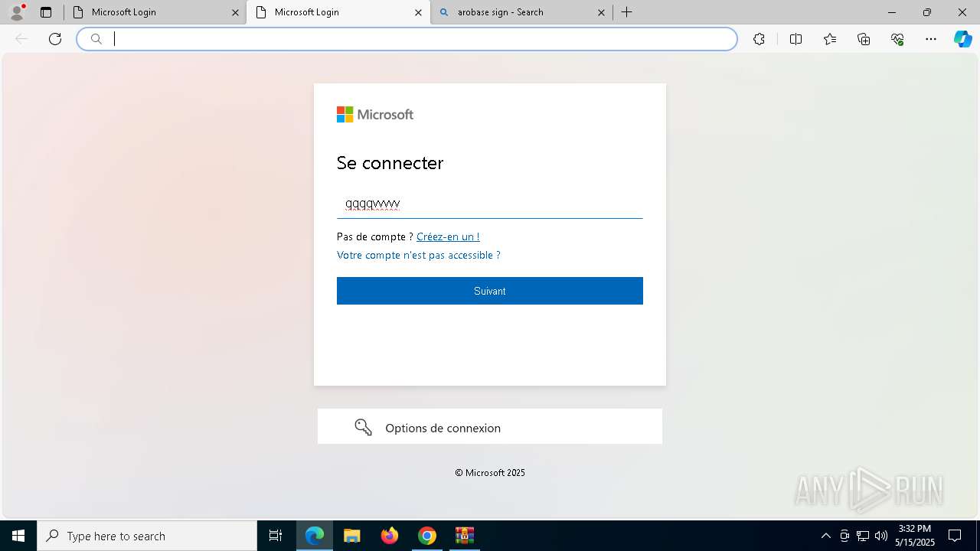980x551 pixels.
Task: Click the search icon in address bar
Action: pyautogui.click(x=96, y=39)
